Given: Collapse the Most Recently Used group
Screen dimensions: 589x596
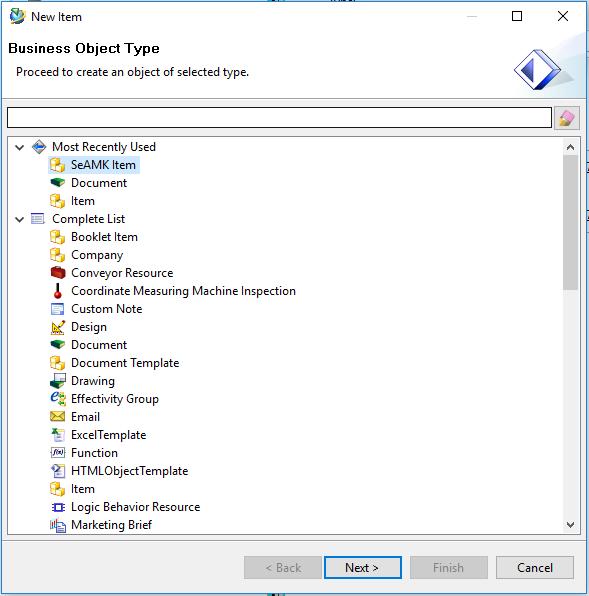Looking at the screenshot, I should (19, 147).
